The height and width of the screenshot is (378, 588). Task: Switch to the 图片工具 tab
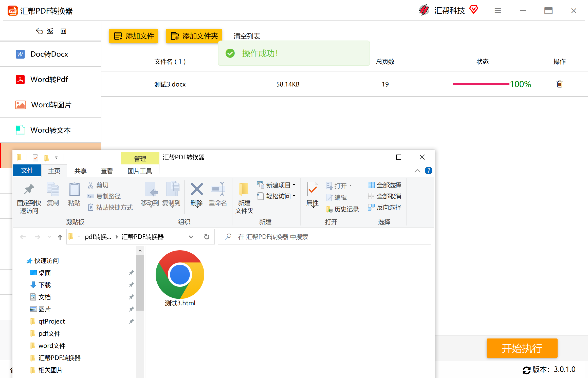tap(140, 171)
